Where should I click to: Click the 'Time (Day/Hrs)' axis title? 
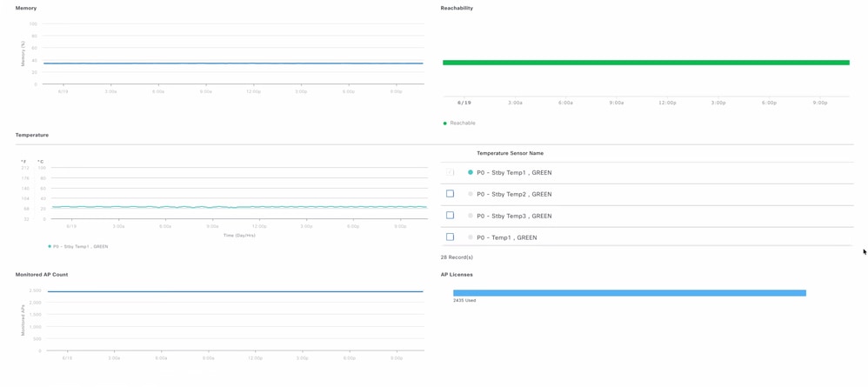coord(239,236)
